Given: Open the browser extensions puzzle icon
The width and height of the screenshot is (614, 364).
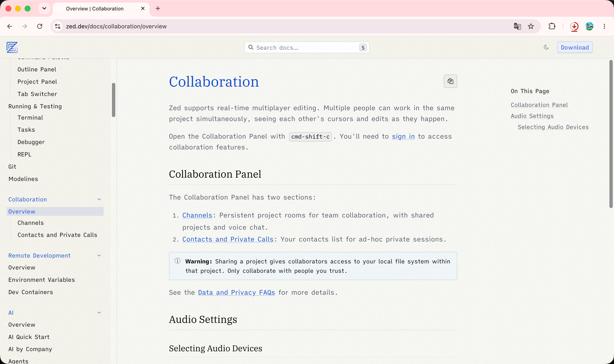Looking at the screenshot, I should pyautogui.click(x=552, y=26).
